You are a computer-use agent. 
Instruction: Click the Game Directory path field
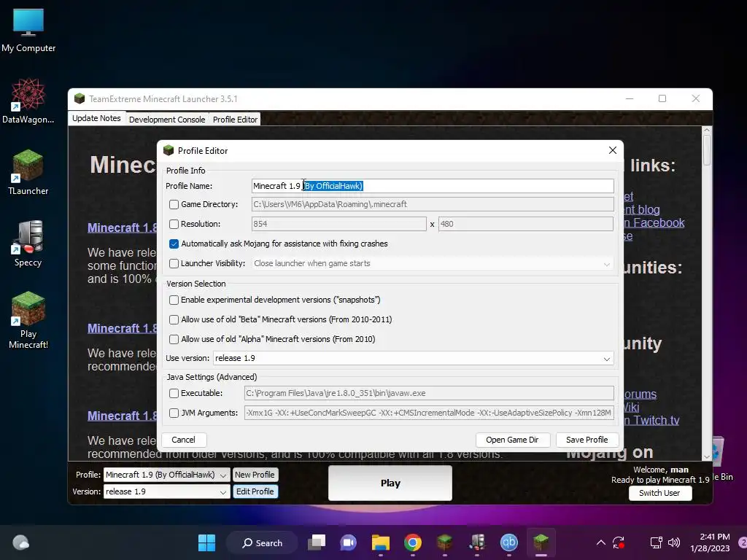coord(433,204)
